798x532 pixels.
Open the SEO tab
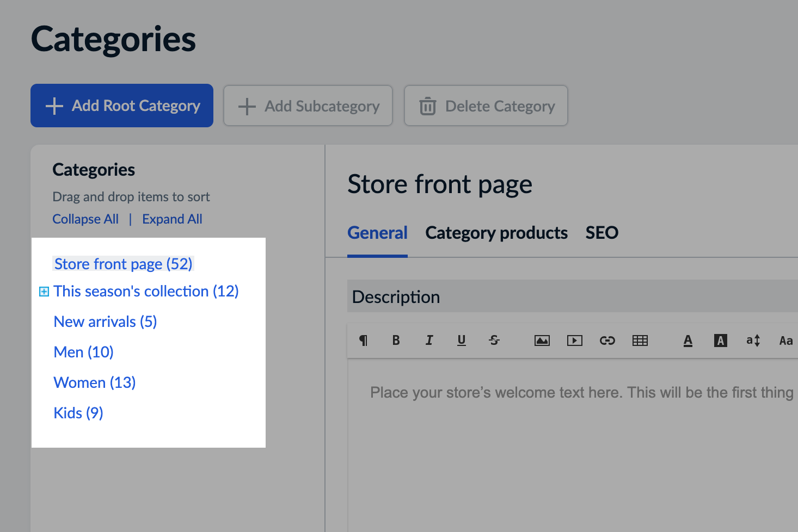click(601, 233)
